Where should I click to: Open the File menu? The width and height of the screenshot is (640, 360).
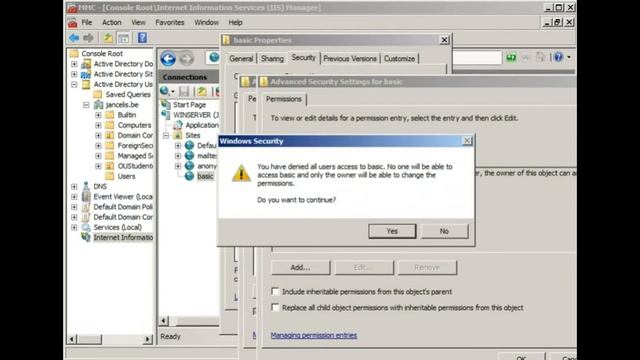tap(87, 22)
